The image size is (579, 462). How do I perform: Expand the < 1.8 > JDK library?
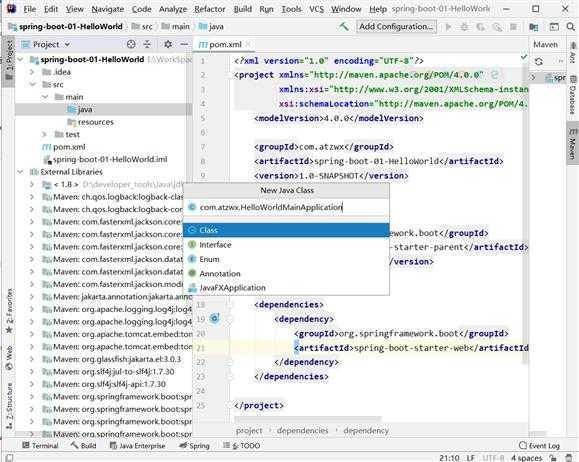pyautogui.click(x=32, y=184)
